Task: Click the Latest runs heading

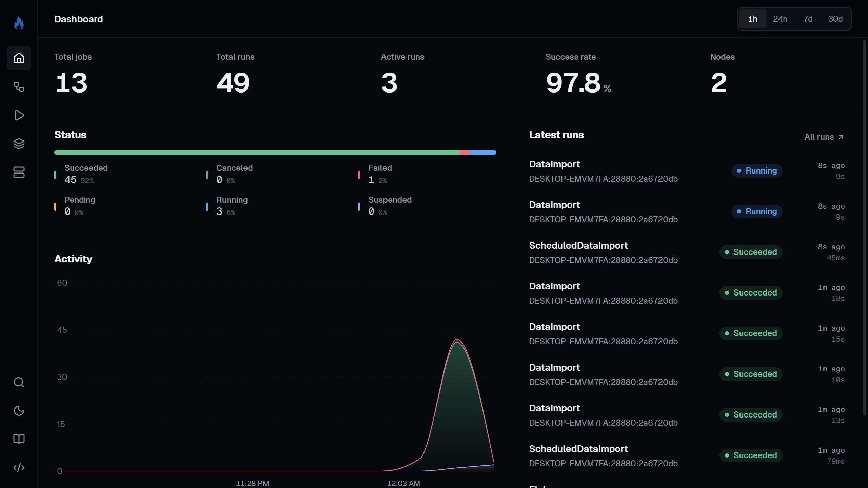Action: coord(556,135)
